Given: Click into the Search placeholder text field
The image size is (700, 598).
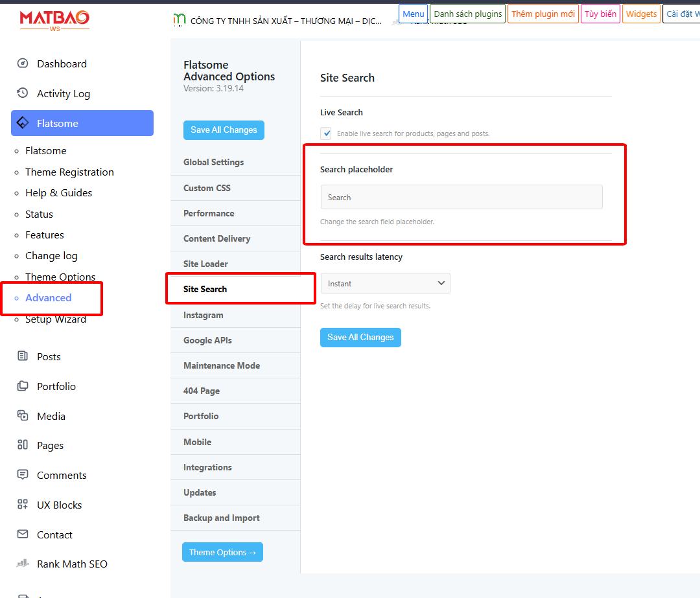Looking at the screenshot, I should (461, 197).
